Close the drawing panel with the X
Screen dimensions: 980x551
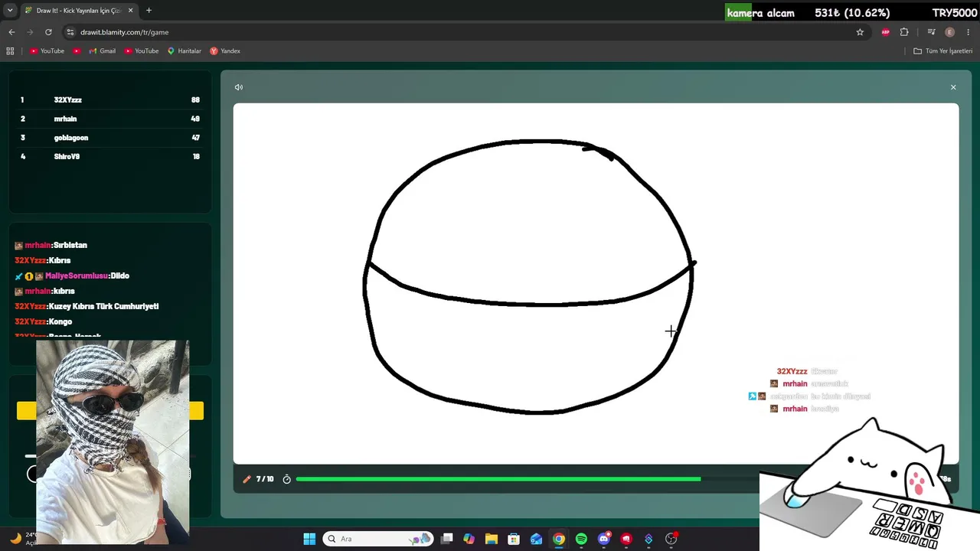[953, 87]
